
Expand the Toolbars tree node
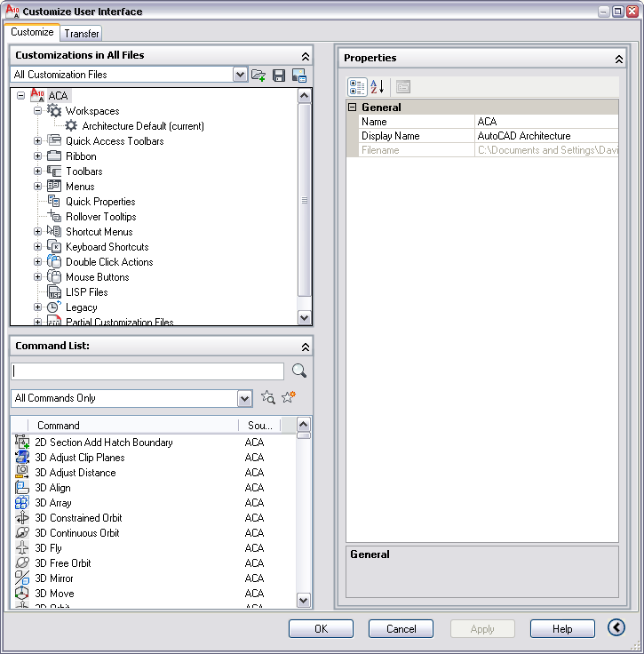click(x=37, y=171)
